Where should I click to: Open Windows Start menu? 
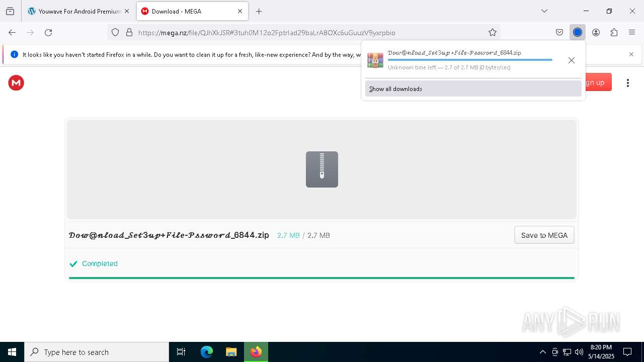coord(12,352)
